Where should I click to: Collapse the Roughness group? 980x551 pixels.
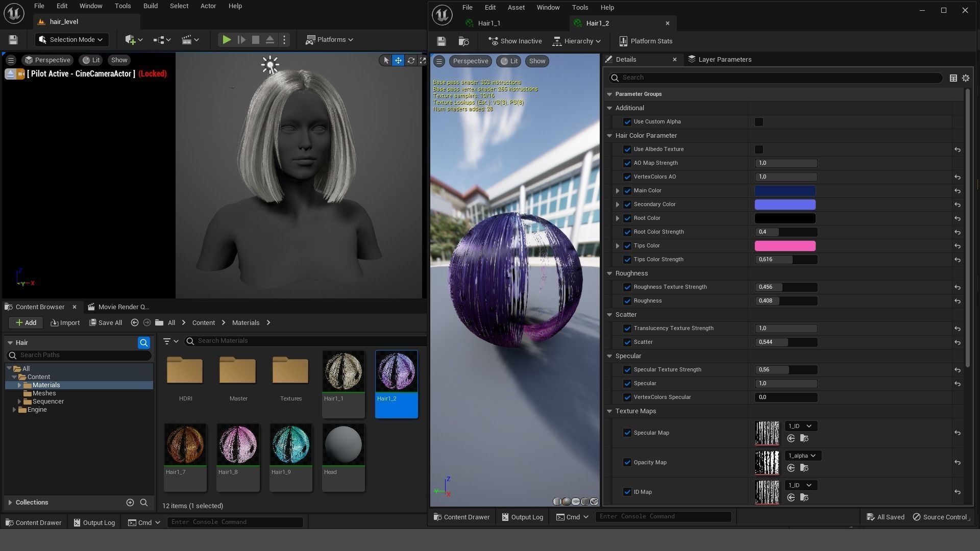tap(609, 273)
